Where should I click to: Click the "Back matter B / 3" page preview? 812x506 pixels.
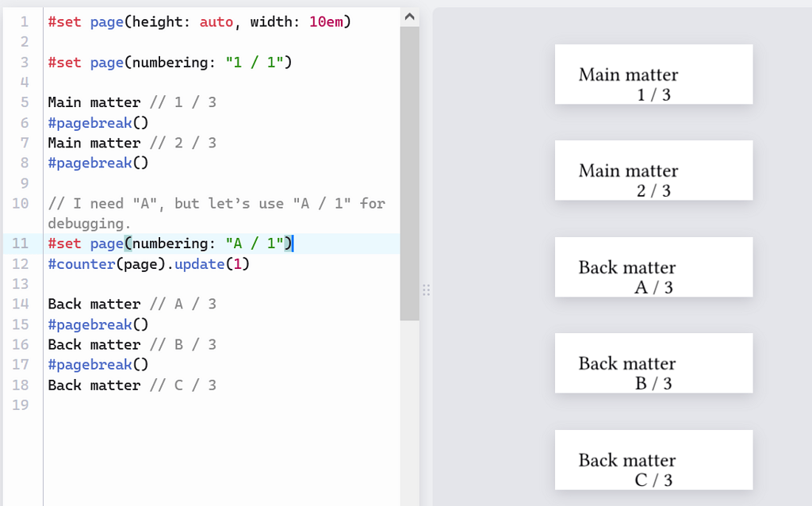653,363
